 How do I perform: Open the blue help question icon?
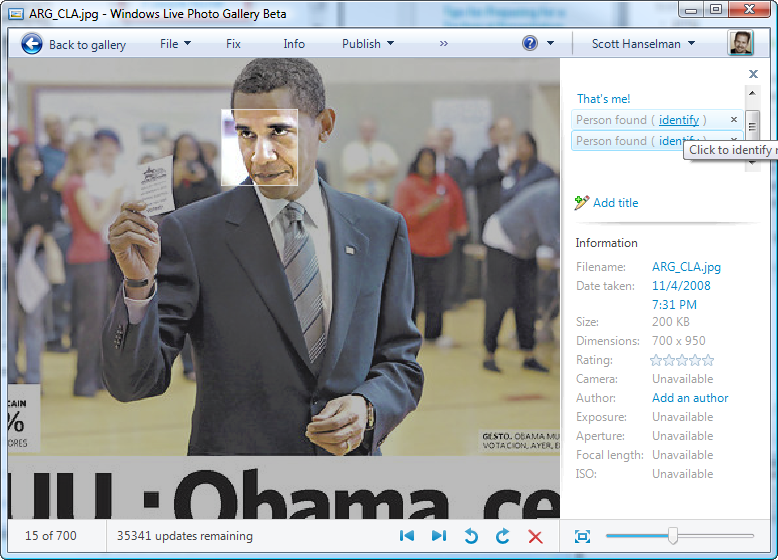pos(530,44)
